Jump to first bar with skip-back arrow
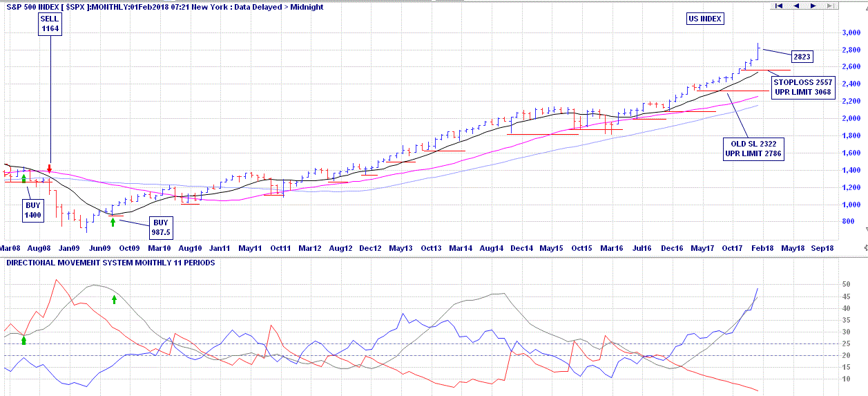The width and height of the screenshot is (868, 396). pyautogui.click(x=778, y=6)
